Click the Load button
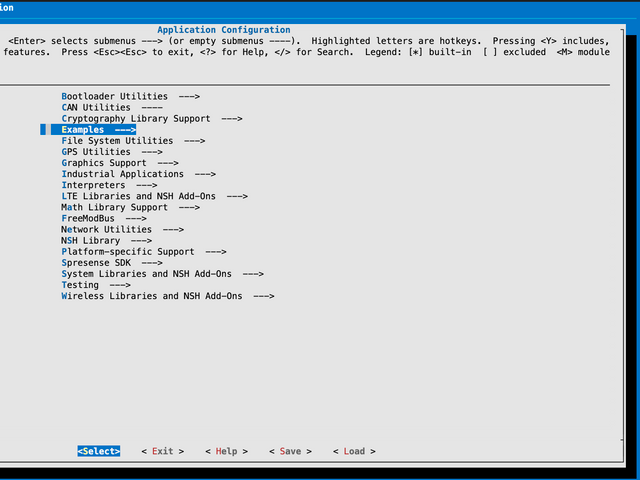The height and width of the screenshot is (480, 640). pyautogui.click(x=354, y=451)
